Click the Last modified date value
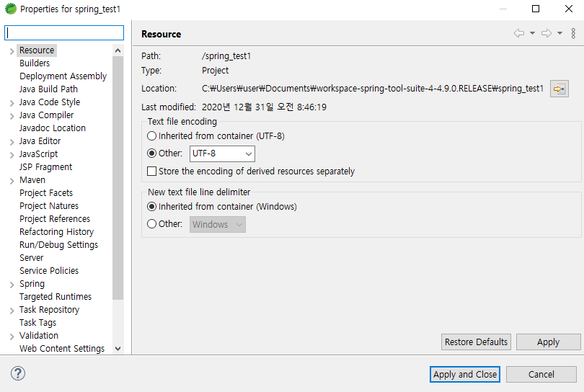This screenshot has height=392, width=584. pyautogui.click(x=264, y=107)
